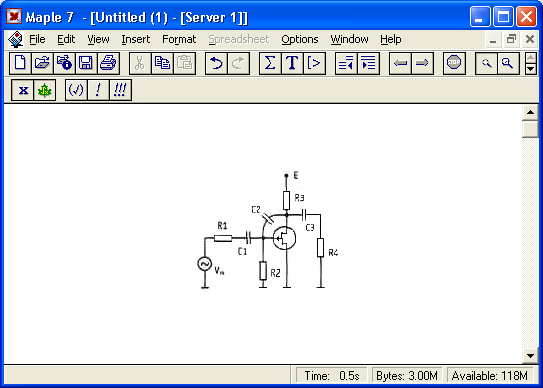Screen dimensions: 543x388
Task: Open the Insert menu
Action: (136, 39)
